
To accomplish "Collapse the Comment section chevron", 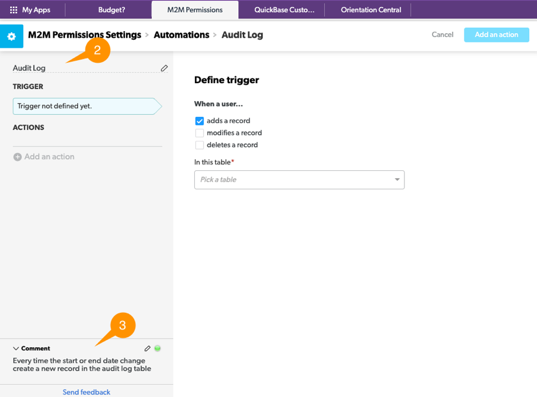I will (15, 348).
